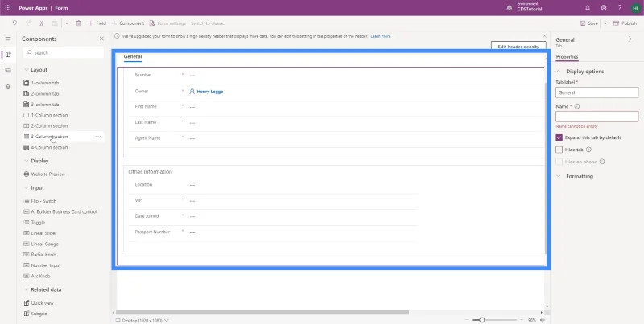
Task: Open the Save dropdown arrow
Action: 605,23
